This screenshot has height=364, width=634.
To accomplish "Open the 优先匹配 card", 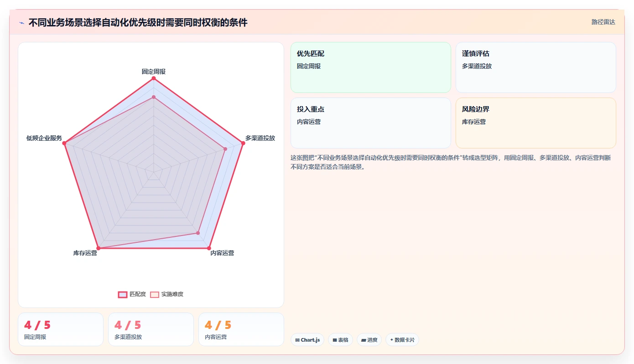I will pyautogui.click(x=371, y=67).
